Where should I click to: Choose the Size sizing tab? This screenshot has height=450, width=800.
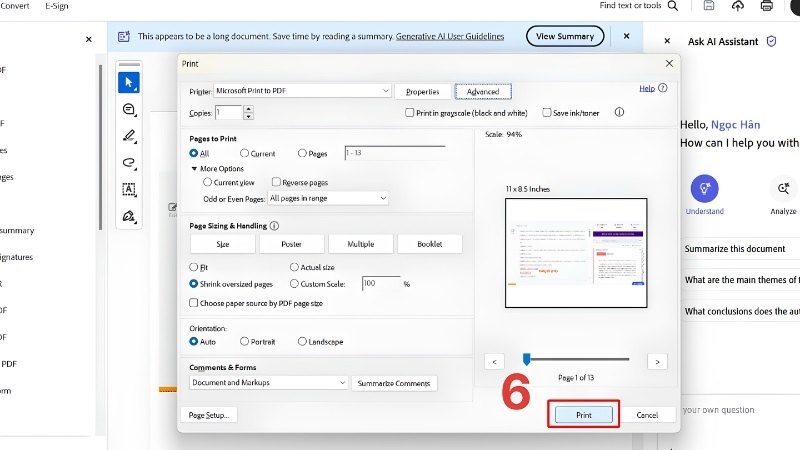tap(222, 244)
